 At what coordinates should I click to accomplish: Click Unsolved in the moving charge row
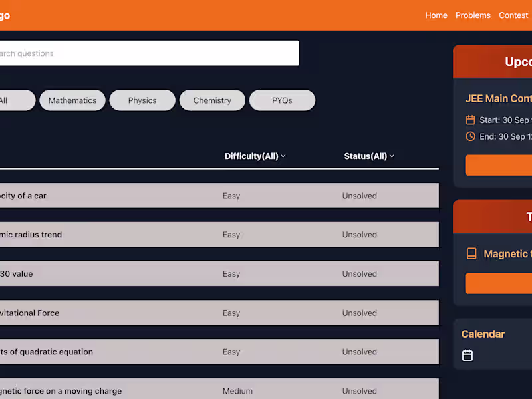tap(359, 391)
